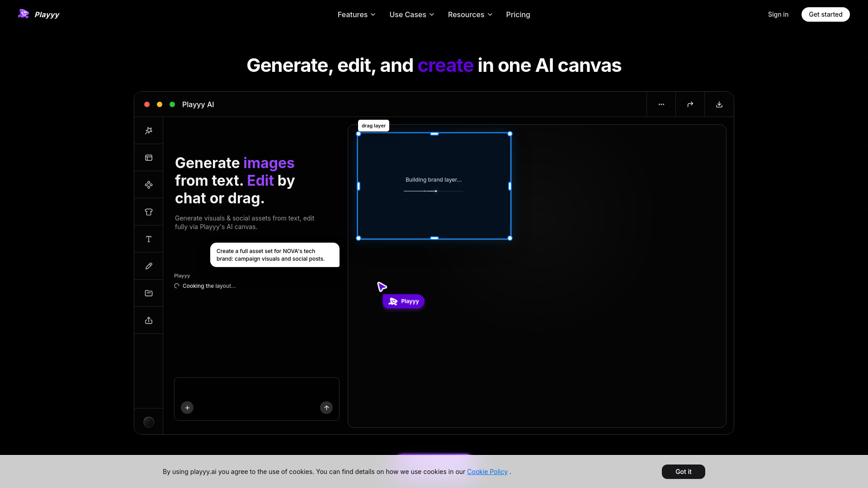Image resolution: width=868 pixels, height=488 pixels.
Task: Click the Playyy logo in the header
Action: pyautogui.click(x=39, y=14)
